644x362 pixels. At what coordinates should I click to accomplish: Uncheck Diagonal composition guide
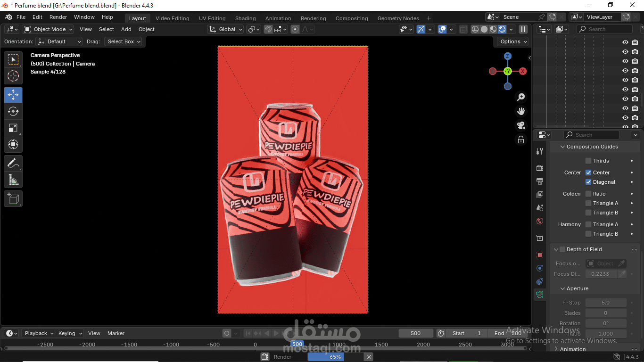(588, 182)
